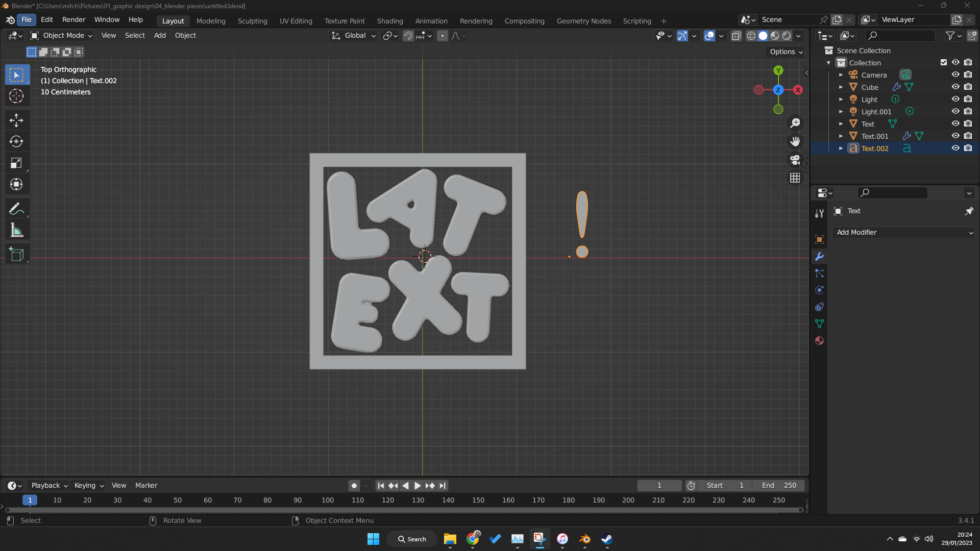
Task: Open the Render menu
Action: pyautogui.click(x=73, y=19)
